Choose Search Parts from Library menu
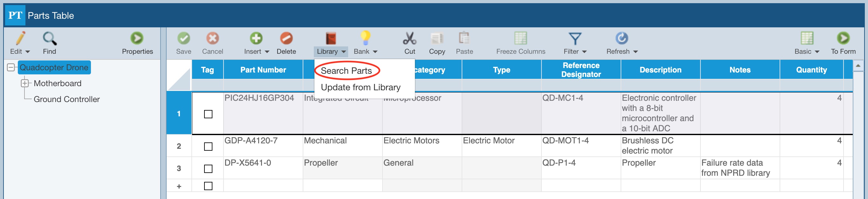868x199 pixels. (x=346, y=71)
